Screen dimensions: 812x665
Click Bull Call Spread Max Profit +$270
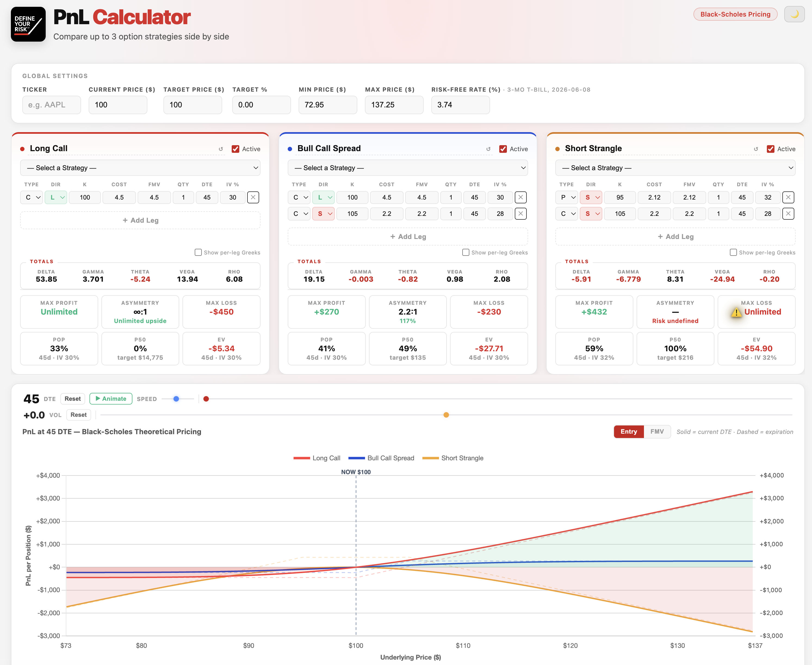pyautogui.click(x=327, y=312)
